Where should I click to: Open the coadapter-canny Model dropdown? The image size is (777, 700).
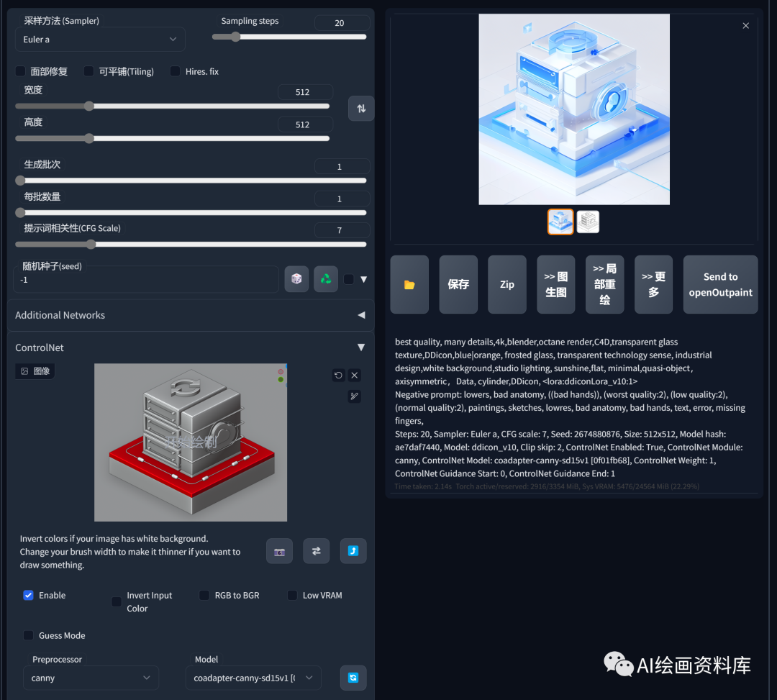253,678
